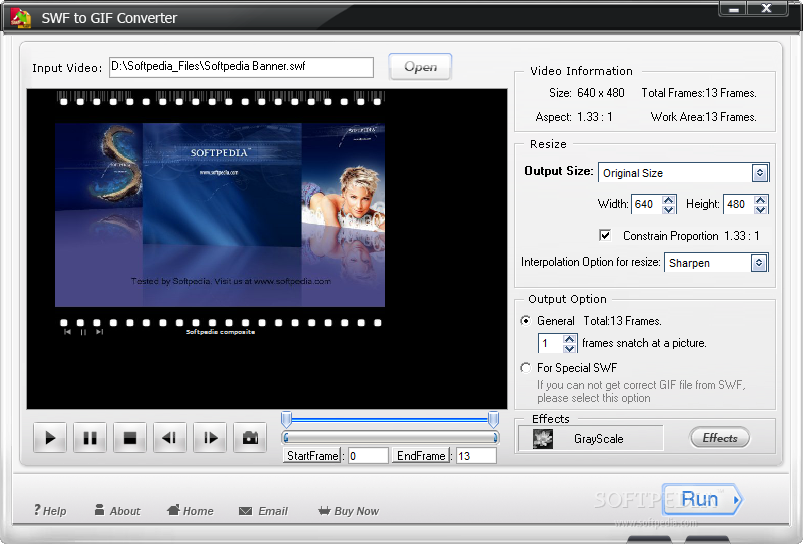Toggle the Constrain Proportion checkbox
Screen dimensions: 803x544
[605, 235]
